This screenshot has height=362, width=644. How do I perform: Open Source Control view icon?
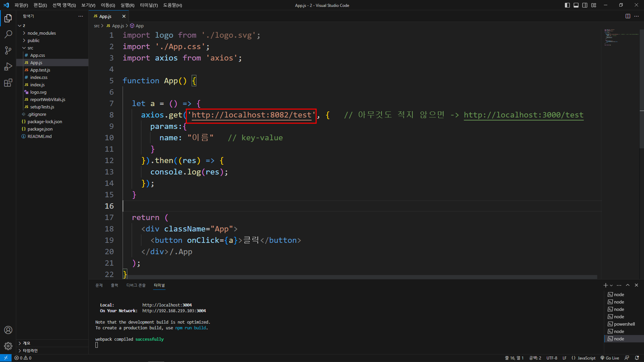pyautogui.click(x=8, y=50)
